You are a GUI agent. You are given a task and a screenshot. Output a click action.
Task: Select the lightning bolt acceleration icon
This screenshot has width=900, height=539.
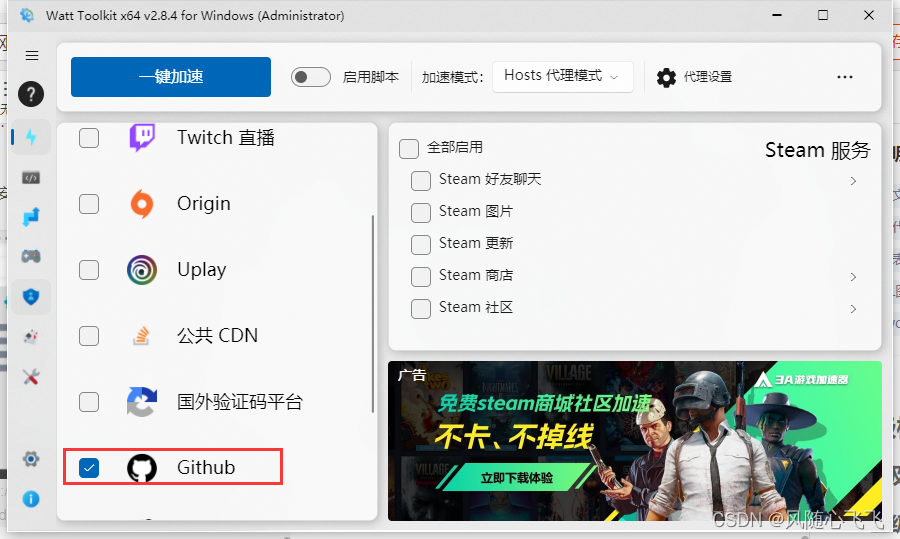[x=31, y=137]
